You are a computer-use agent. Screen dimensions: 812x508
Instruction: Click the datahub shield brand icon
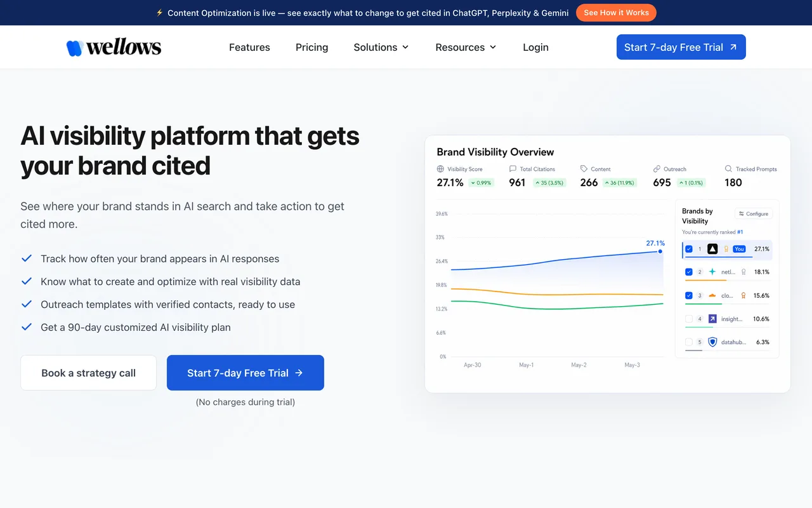pyautogui.click(x=712, y=342)
